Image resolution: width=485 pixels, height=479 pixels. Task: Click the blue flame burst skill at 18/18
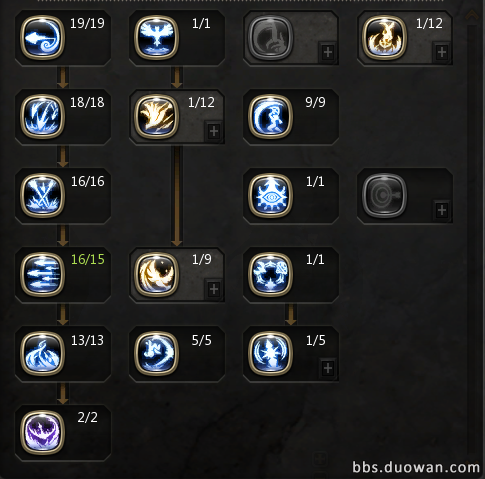click(42, 116)
